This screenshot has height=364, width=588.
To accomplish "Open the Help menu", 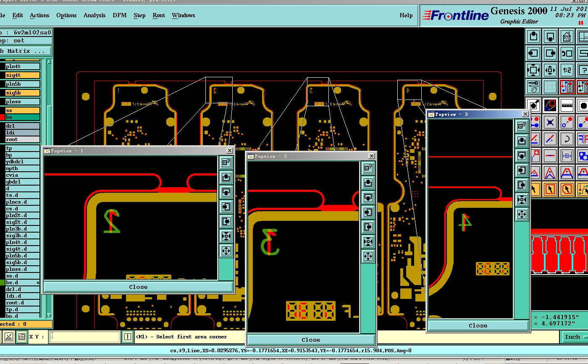I will coord(406,15).
